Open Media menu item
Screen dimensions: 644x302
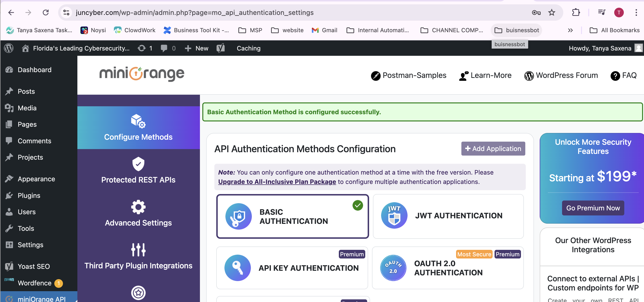pyautogui.click(x=27, y=108)
